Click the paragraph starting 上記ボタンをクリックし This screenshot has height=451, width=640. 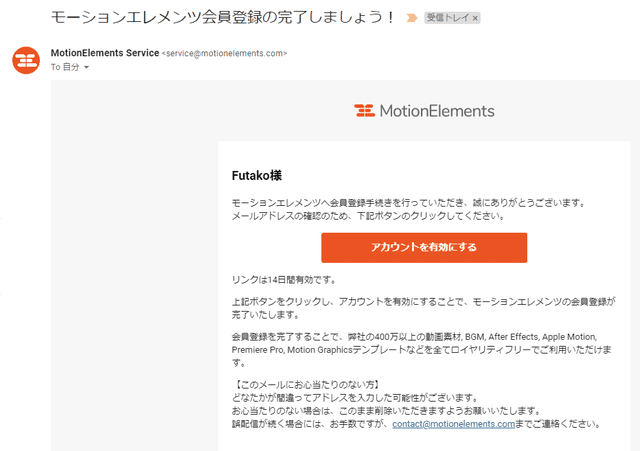[424, 308]
